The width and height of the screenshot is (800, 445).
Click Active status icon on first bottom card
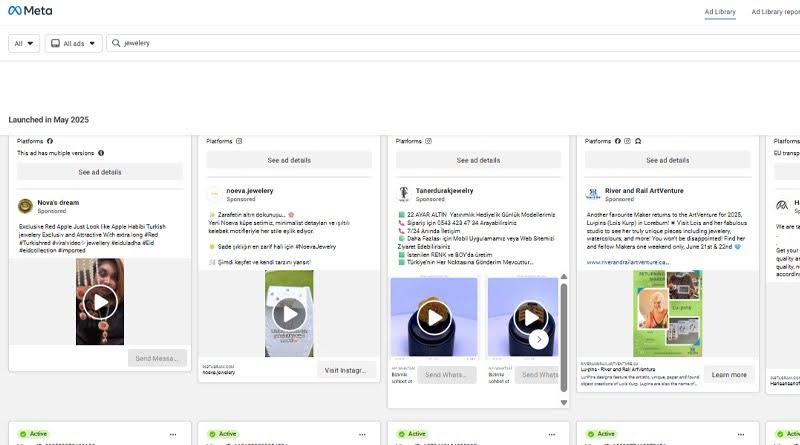point(22,434)
